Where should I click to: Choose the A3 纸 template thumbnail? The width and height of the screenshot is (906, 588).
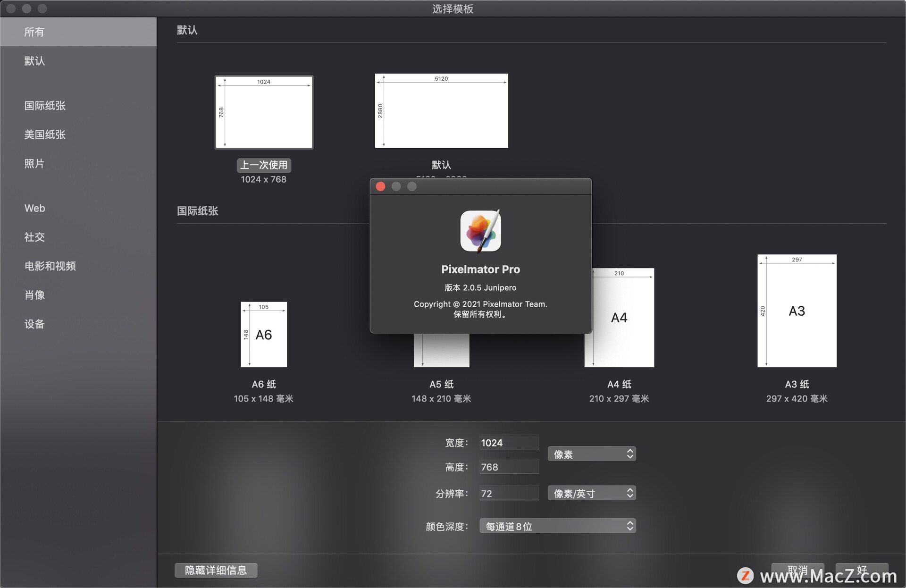click(797, 311)
